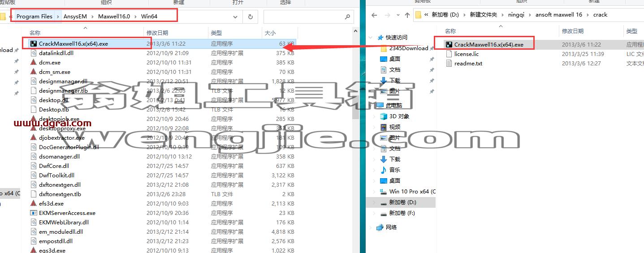644x253 pixels.
Task: Collapse the 快速访问 tree node
Action: (x=371, y=37)
